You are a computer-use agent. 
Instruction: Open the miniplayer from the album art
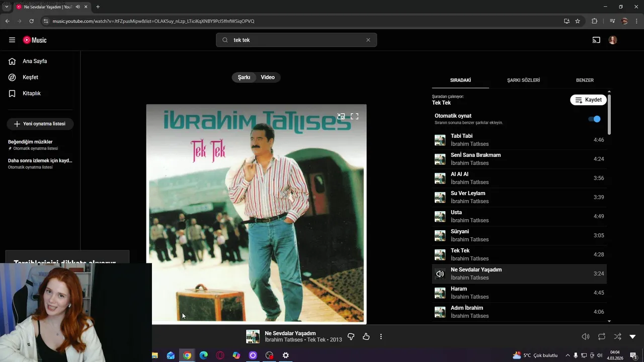(341, 116)
